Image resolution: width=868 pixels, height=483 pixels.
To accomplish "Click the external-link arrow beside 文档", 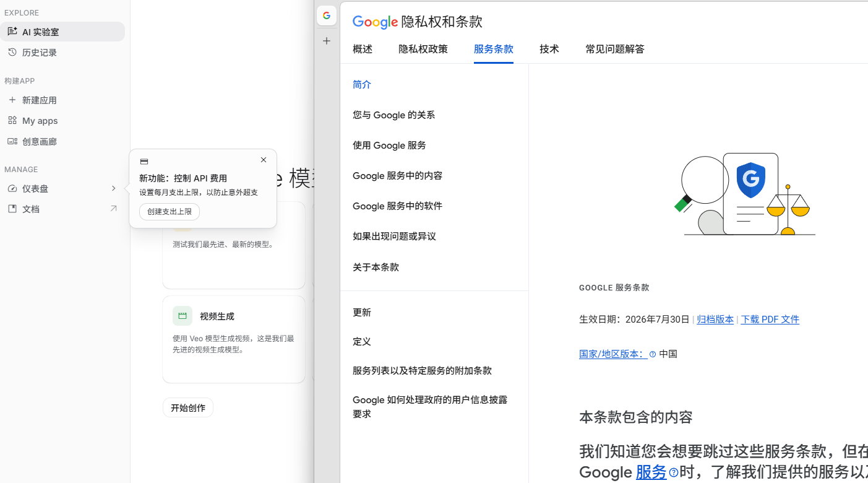I will [113, 209].
